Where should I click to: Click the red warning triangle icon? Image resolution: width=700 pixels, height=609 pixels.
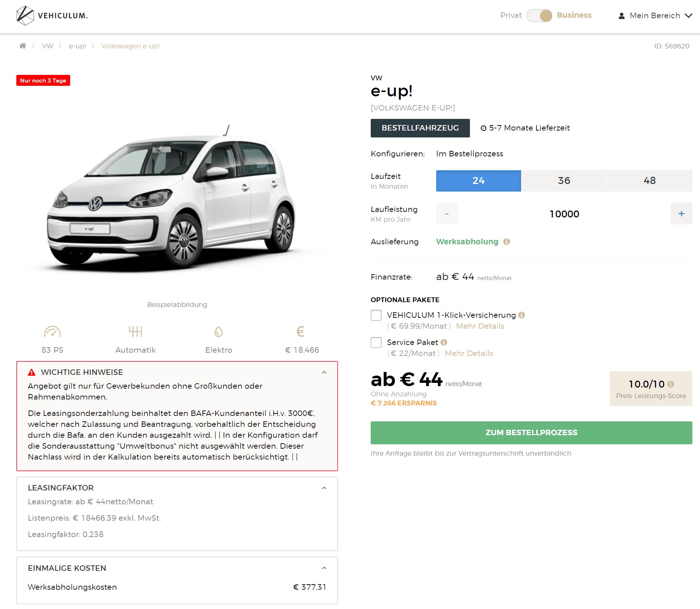tap(32, 372)
